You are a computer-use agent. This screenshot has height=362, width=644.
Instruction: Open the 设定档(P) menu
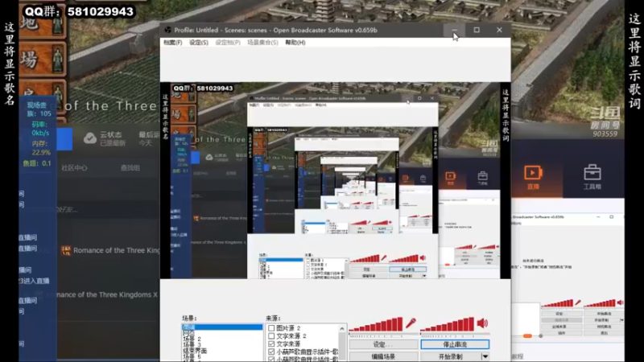(228, 43)
